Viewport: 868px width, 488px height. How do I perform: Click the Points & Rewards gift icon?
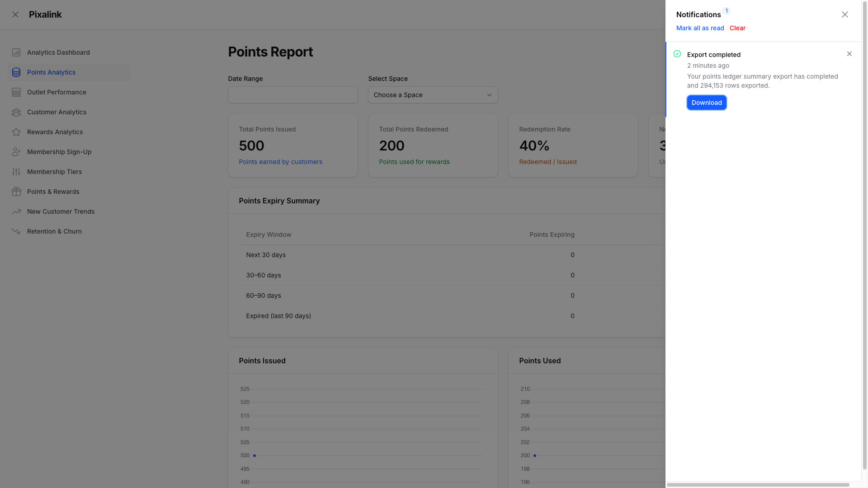pos(16,192)
